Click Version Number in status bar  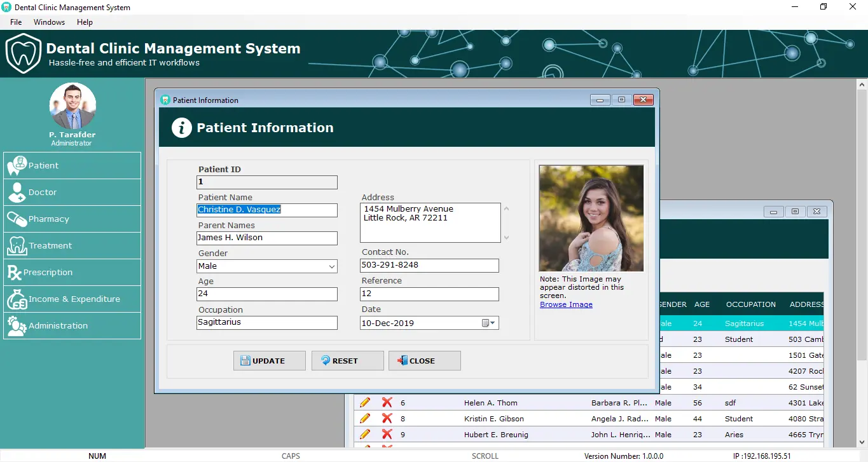pos(624,456)
